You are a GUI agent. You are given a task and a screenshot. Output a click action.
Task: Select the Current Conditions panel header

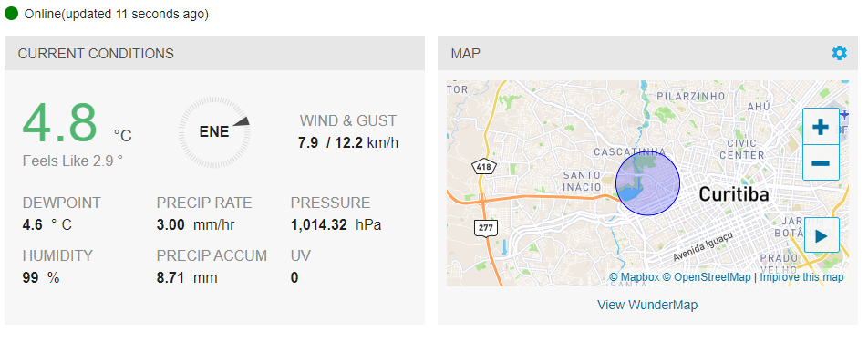215,53
